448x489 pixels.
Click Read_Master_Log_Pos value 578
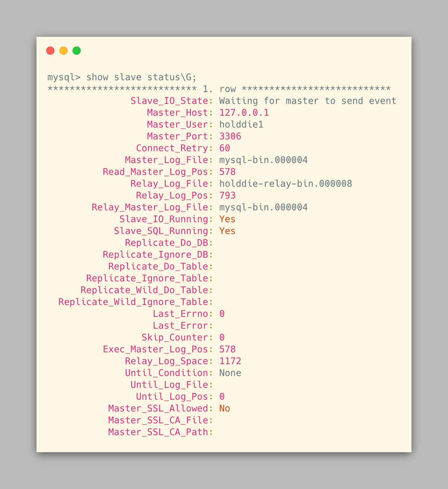(228, 172)
